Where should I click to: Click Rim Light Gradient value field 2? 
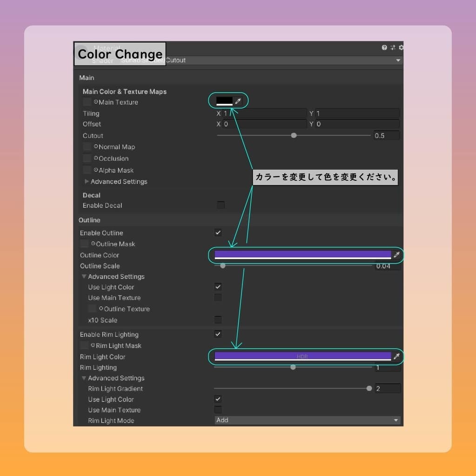pos(388,388)
